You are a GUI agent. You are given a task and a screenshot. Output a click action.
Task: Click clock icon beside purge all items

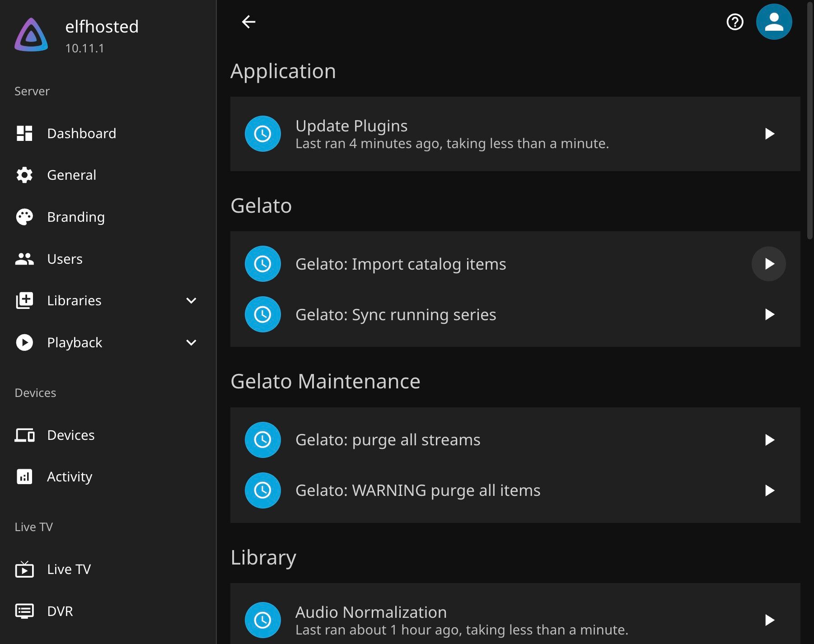(262, 490)
